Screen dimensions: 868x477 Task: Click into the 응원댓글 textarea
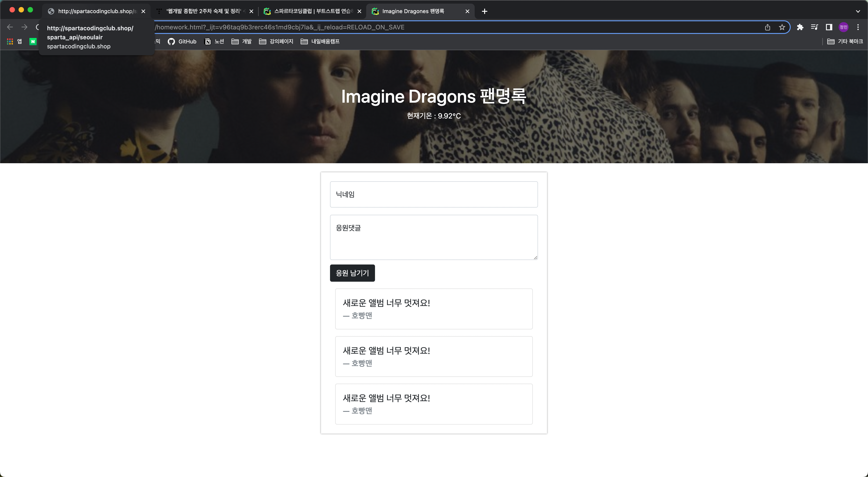[x=434, y=237]
